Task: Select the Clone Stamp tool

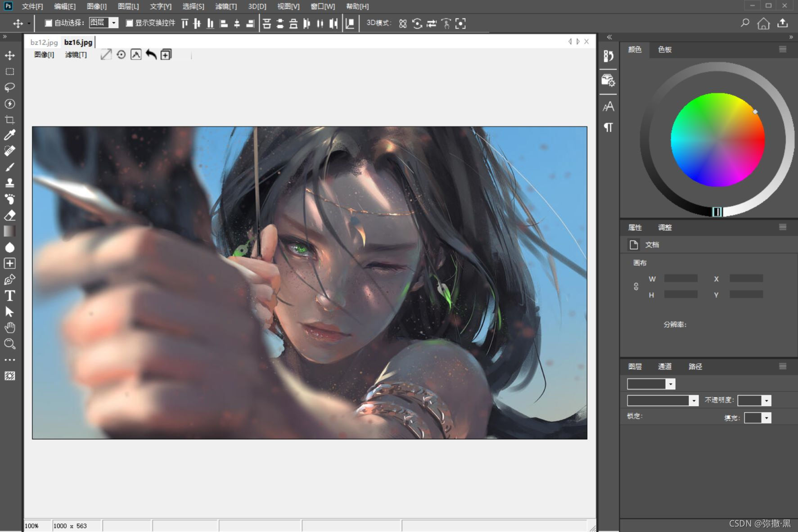Action: coord(9,183)
